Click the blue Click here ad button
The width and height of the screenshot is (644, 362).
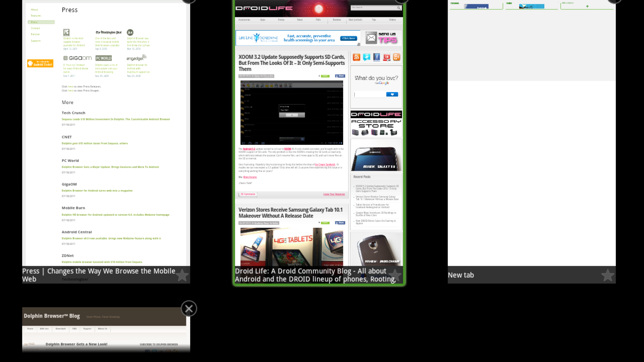tap(348, 38)
